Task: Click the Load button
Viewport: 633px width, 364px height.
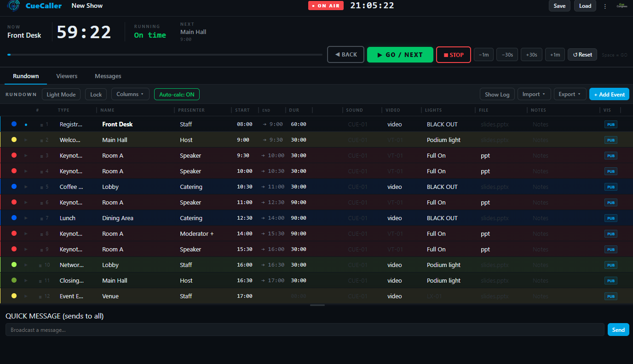Action: pos(585,6)
